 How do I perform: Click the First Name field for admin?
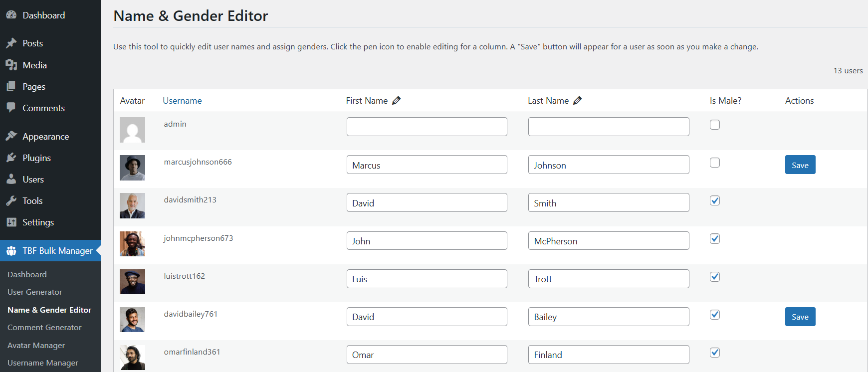tap(427, 127)
